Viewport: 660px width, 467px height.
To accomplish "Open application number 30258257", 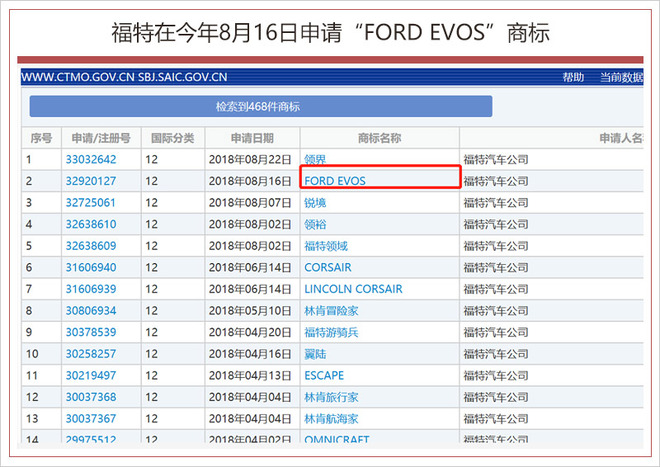I will pyautogui.click(x=91, y=354).
